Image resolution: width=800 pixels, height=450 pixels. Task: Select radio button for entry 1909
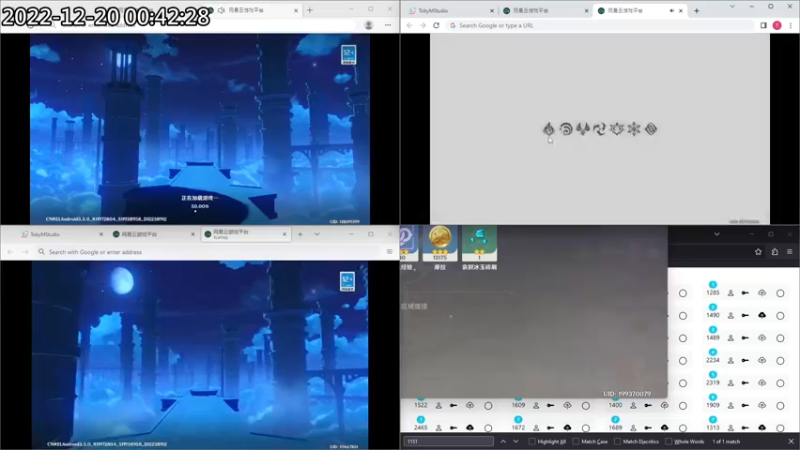click(780, 406)
